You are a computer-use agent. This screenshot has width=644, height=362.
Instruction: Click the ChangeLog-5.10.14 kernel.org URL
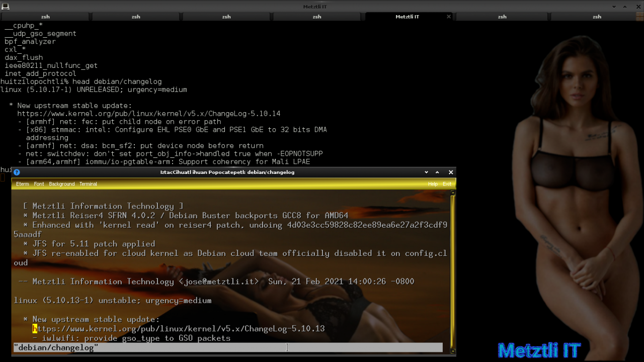(x=149, y=114)
